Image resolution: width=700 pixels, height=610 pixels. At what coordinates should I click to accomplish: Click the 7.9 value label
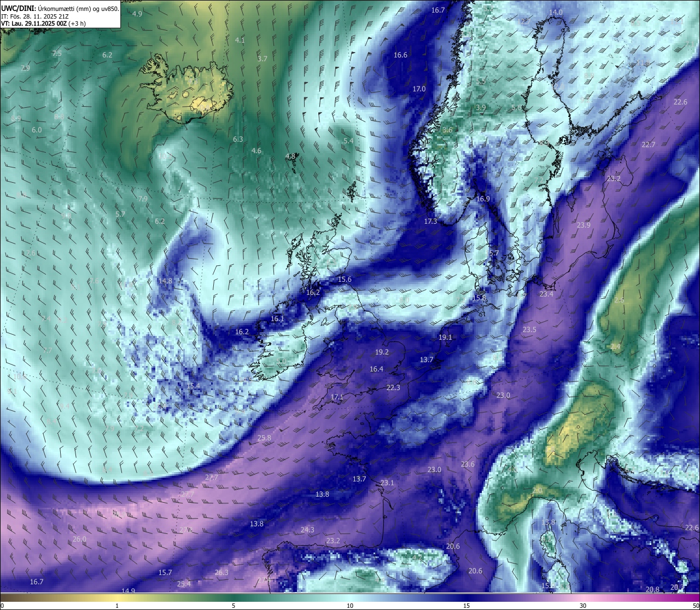click(x=143, y=199)
